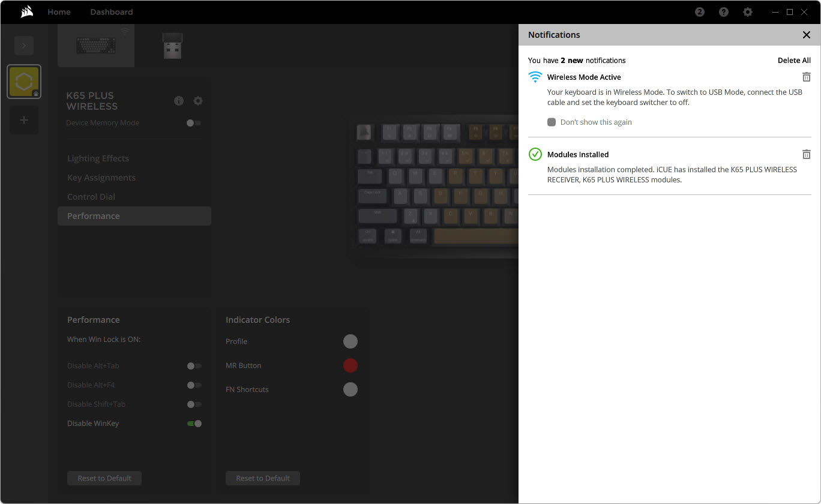Toggle Device Memory Mode switch
This screenshot has width=821, height=504.
tap(194, 123)
